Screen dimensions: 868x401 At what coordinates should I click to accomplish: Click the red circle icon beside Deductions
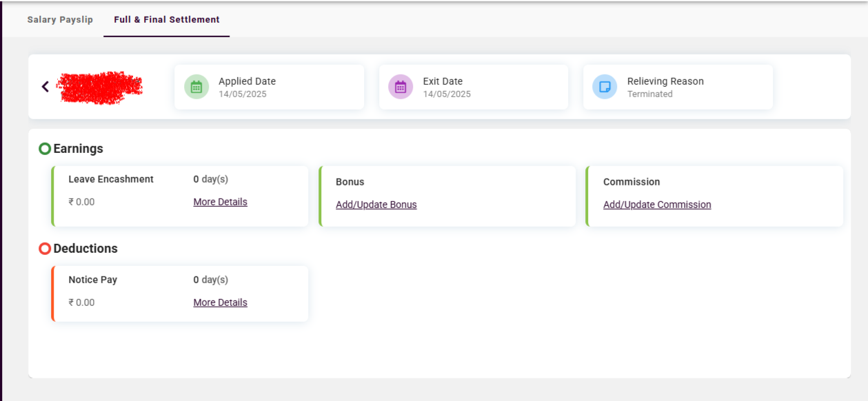coord(45,249)
